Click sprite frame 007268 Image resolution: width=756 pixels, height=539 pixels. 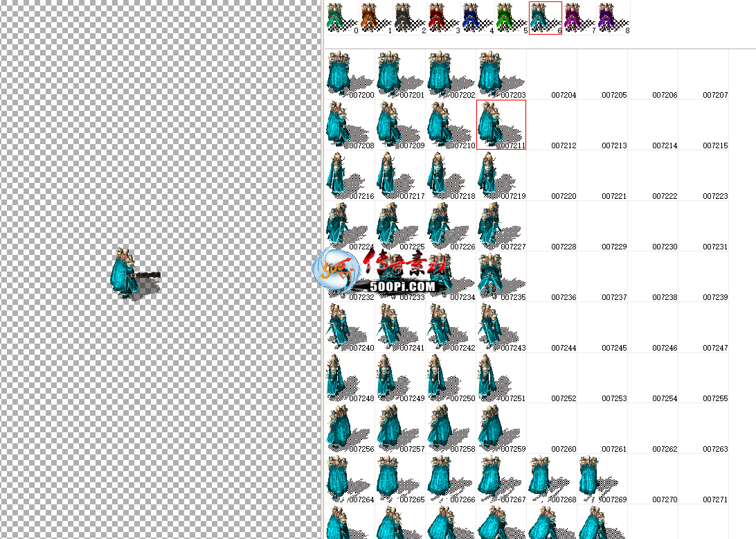tap(552, 479)
